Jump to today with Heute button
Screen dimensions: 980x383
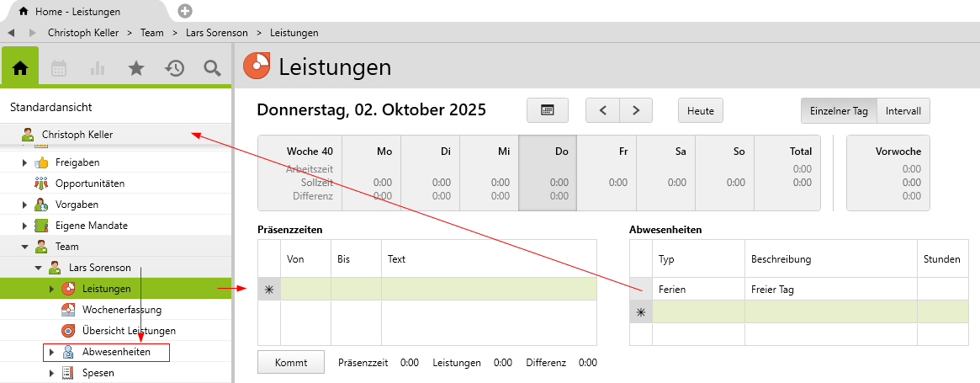click(x=700, y=110)
